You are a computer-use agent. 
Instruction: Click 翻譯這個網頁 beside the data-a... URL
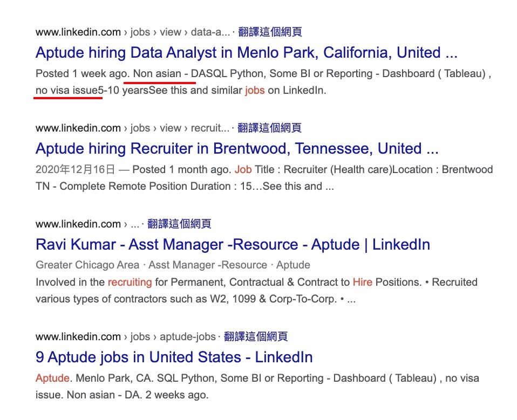point(270,32)
